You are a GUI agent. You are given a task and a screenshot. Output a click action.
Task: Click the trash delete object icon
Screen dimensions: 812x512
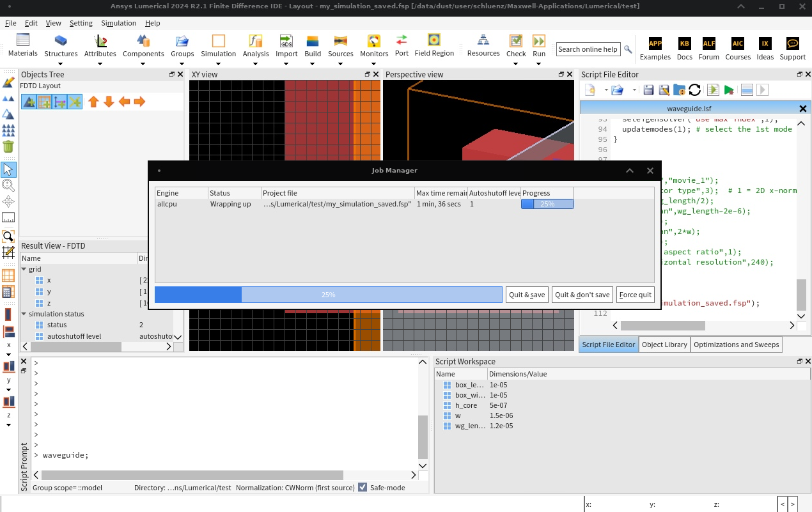tap(8, 146)
